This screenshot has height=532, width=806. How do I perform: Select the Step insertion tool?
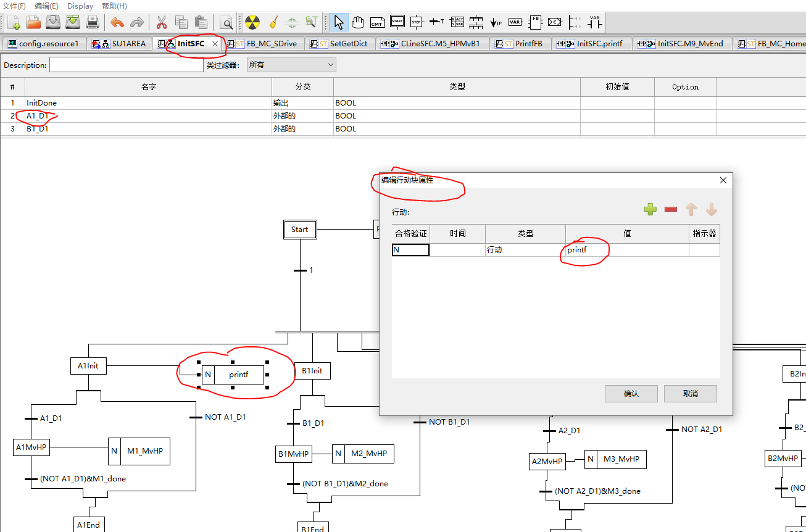click(x=417, y=22)
